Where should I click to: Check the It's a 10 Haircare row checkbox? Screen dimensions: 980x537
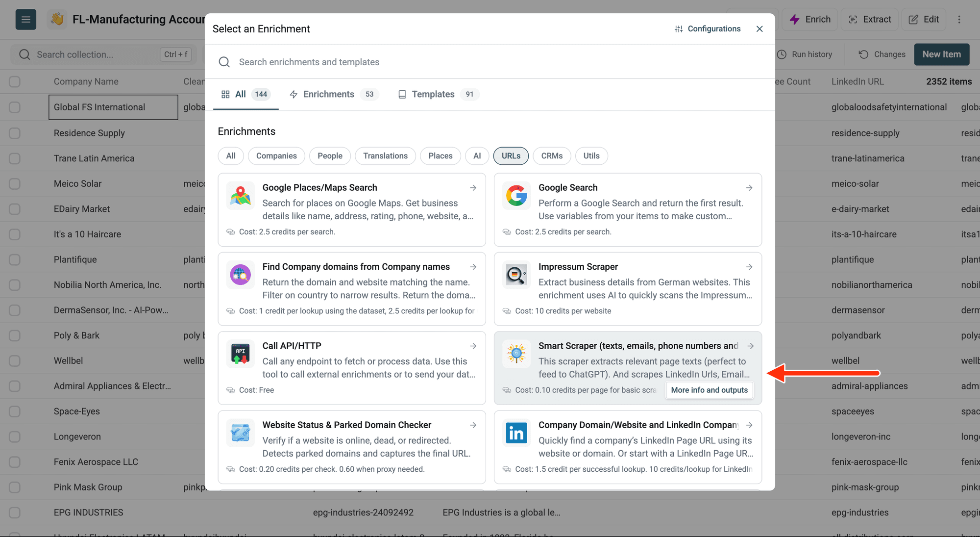[15, 234]
